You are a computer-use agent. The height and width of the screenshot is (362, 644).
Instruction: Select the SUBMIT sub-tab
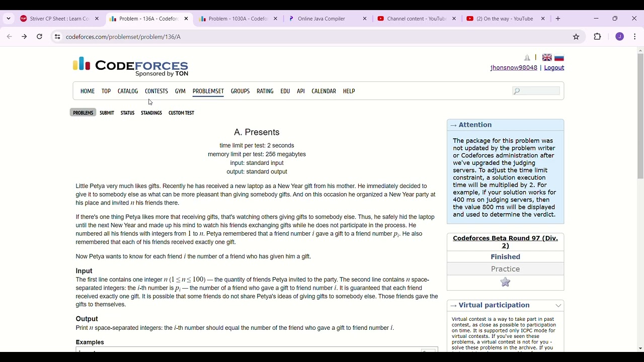coord(107,113)
